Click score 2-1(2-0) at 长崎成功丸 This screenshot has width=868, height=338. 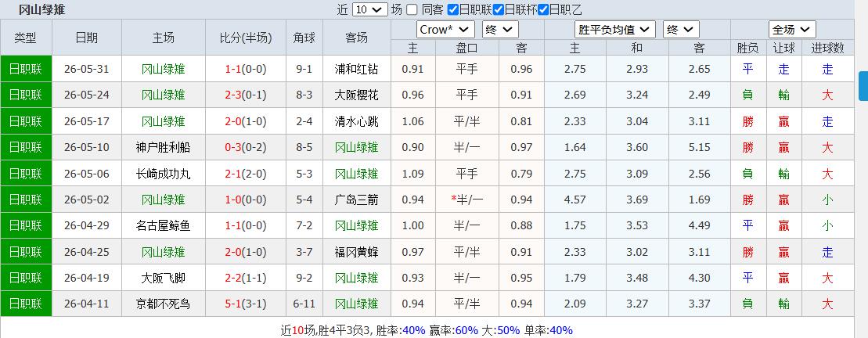click(x=246, y=174)
